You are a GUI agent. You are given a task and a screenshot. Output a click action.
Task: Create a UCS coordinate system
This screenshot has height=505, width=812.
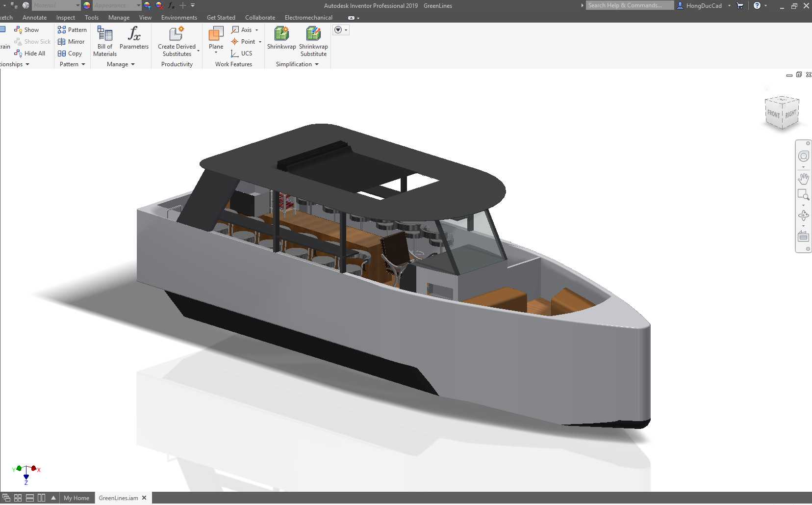pyautogui.click(x=242, y=53)
